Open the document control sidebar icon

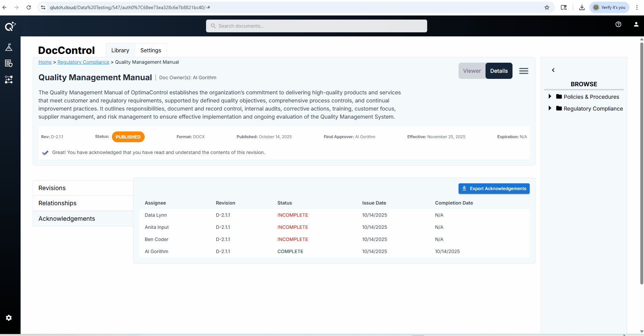coord(9,63)
